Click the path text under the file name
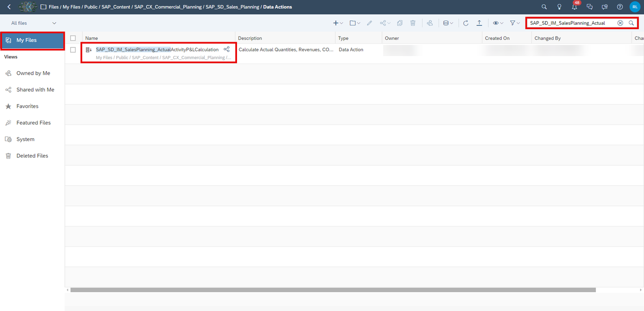This screenshot has width=644, height=311. [x=163, y=57]
